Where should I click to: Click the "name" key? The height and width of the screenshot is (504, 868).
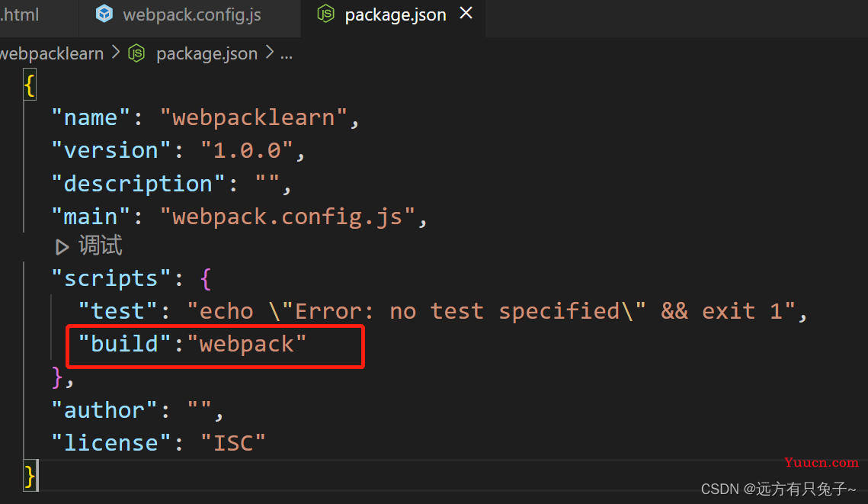(91, 117)
